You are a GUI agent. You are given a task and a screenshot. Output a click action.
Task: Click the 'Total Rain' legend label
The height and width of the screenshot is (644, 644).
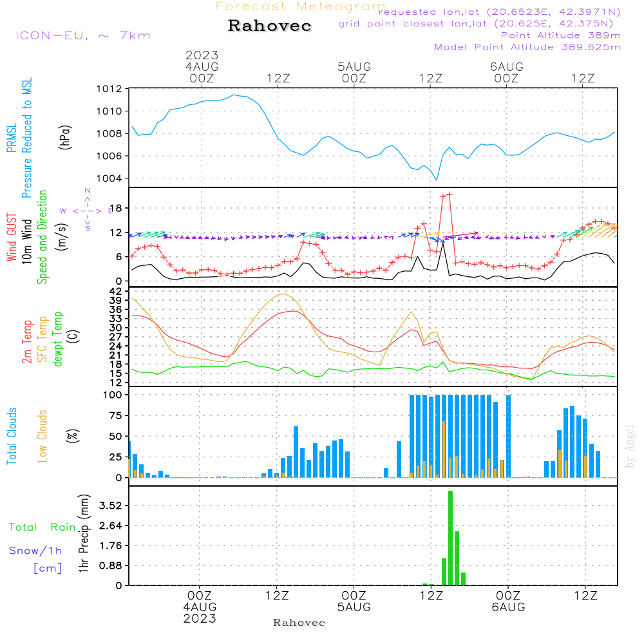(x=43, y=527)
